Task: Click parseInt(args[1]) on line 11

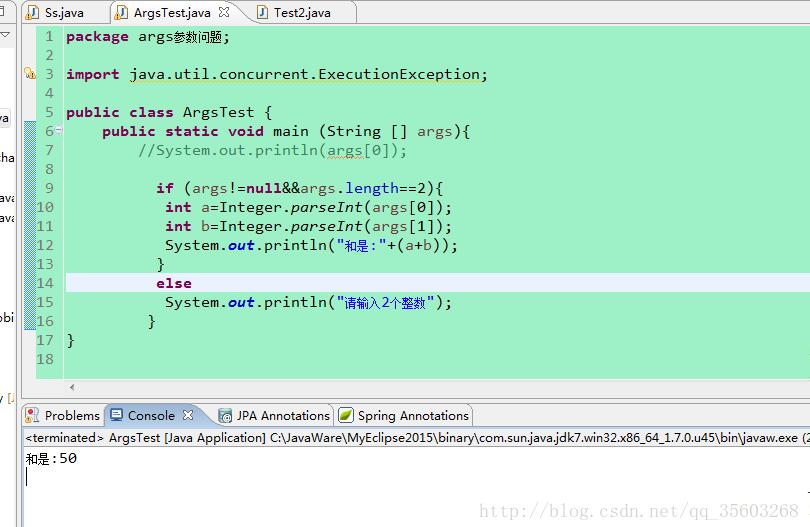Action: pyautogui.click(x=367, y=226)
